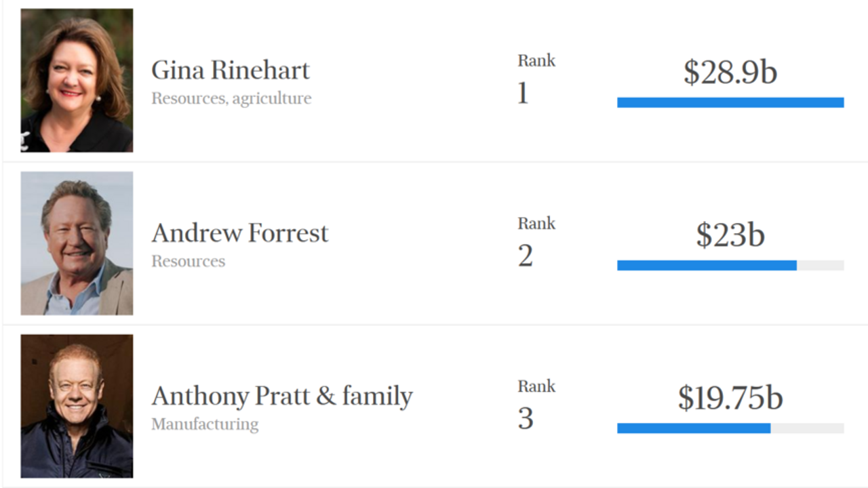Click the "Rank" label in Anthony Pratt's row

536,386
